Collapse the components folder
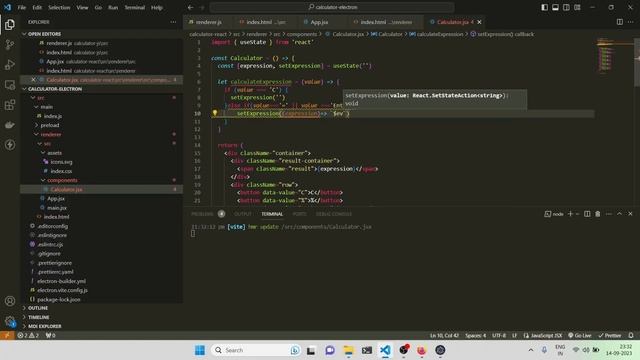Image resolution: width=640 pixels, height=360 pixels. (62, 180)
